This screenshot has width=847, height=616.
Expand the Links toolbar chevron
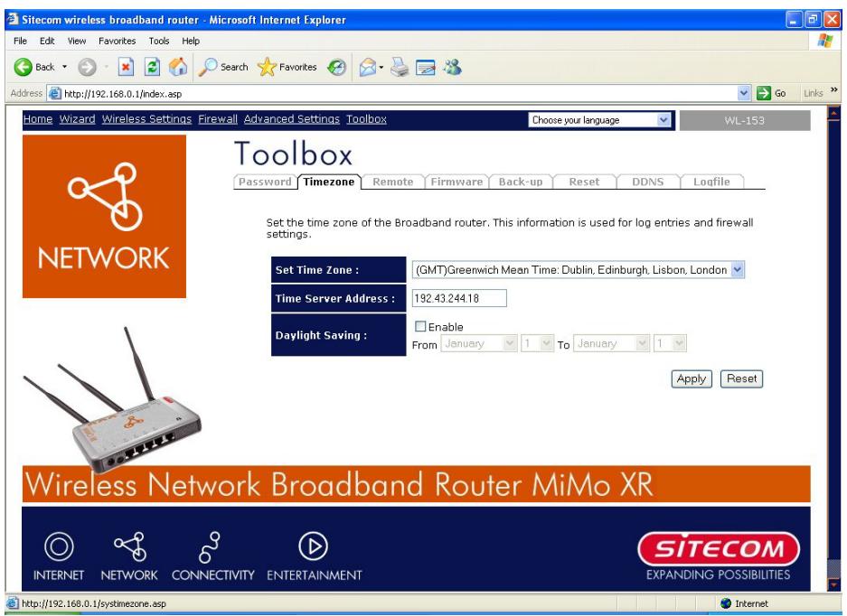click(x=834, y=89)
